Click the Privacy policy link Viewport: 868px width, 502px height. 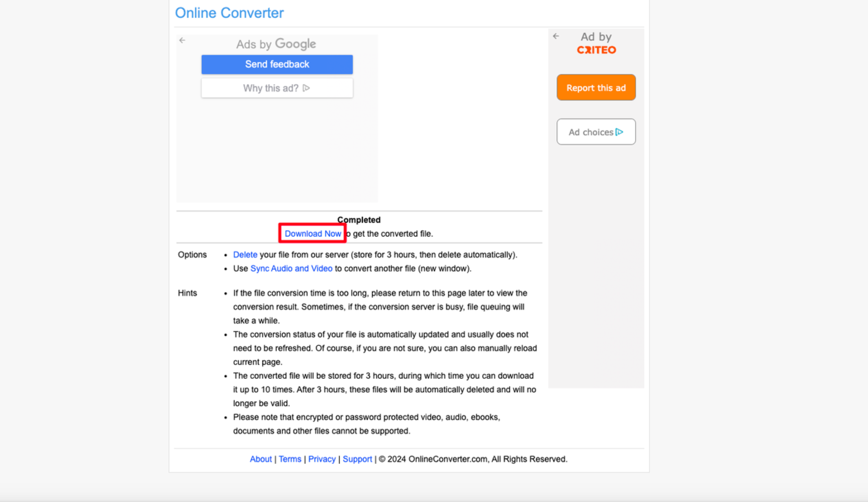(x=322, y=459)
